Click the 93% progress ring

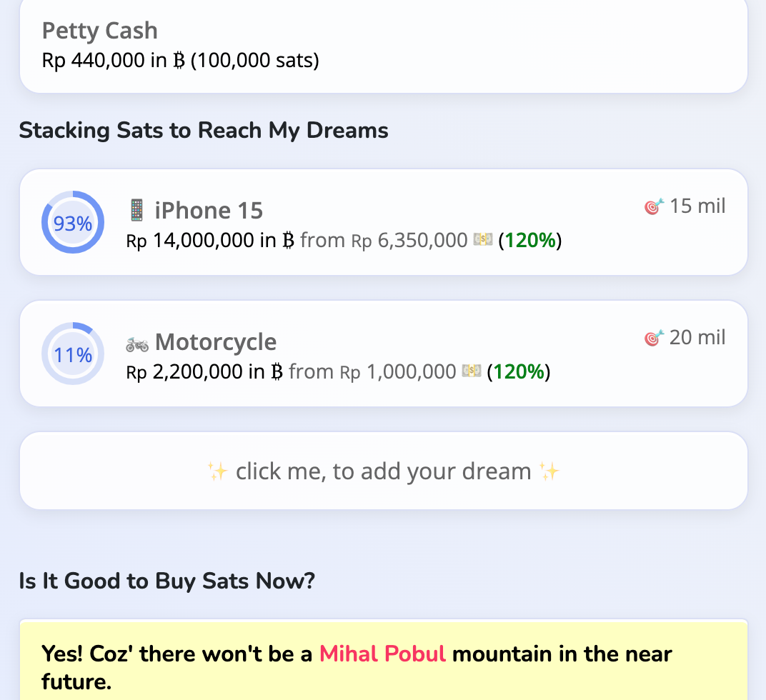click(73, 223)
